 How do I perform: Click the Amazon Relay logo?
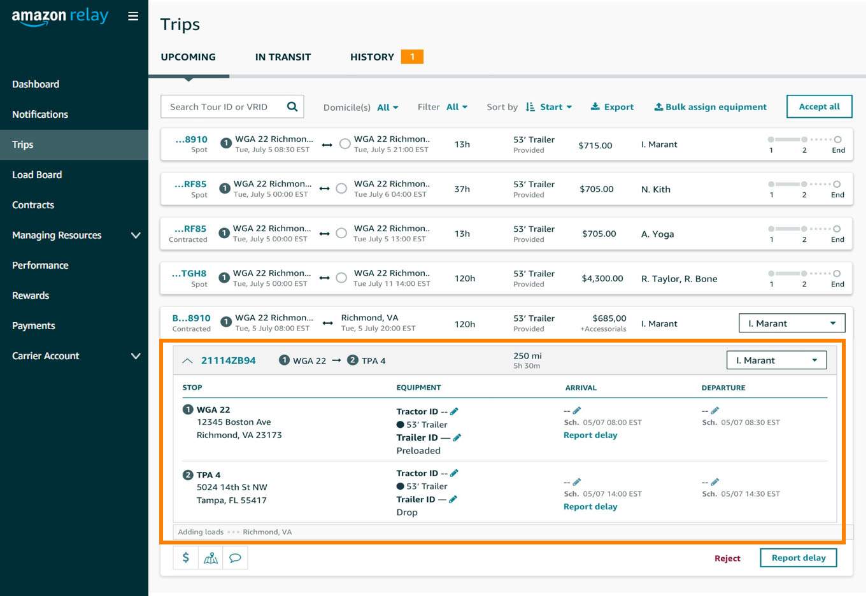coord(60,17)
